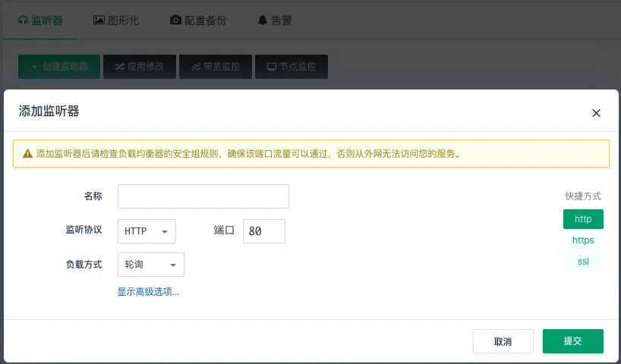This screenshot has height=364, width=621.
Task: Click the 名称 name input field
Action: [203, 196]
